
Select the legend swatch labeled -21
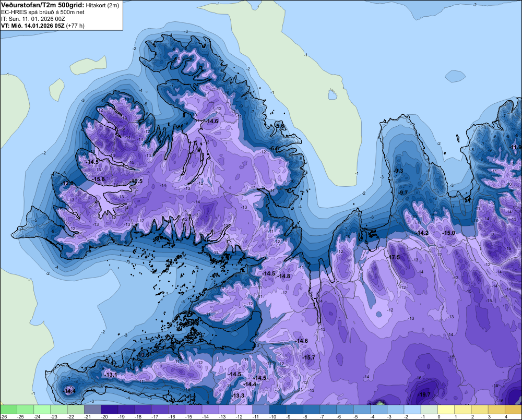92,409
